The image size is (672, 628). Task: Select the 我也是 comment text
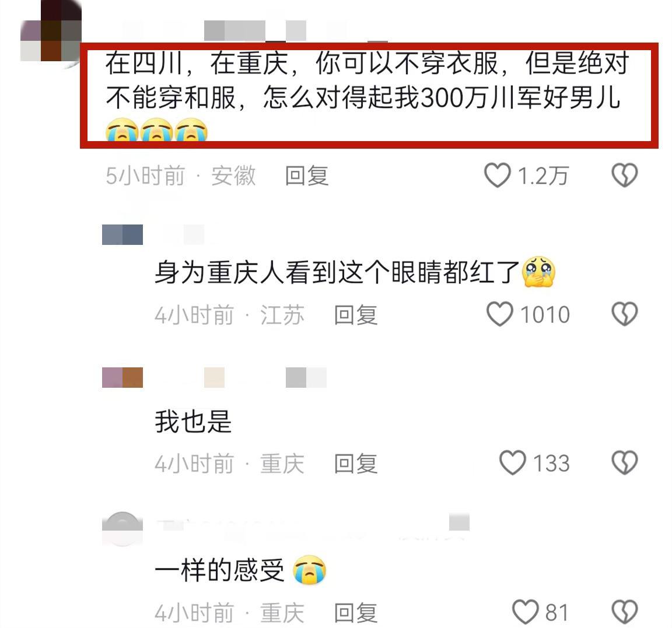[x=193, y=422]
